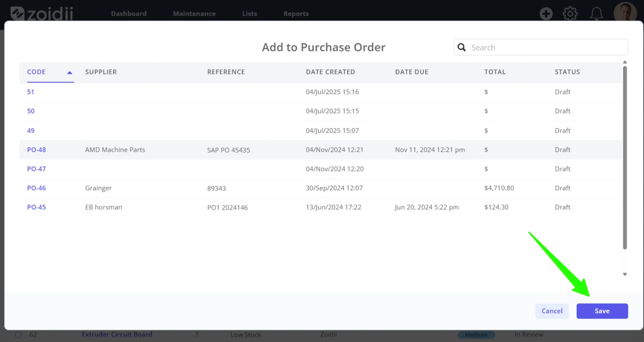
Task: Click date created 13/Jun/2024 17:22
Action: point(333,207)
